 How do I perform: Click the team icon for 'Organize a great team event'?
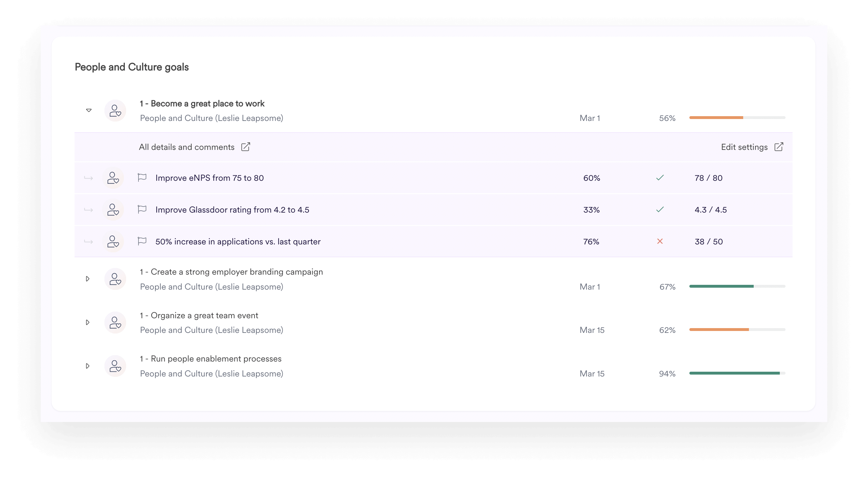pyautogui.click(x=115, y=322)
